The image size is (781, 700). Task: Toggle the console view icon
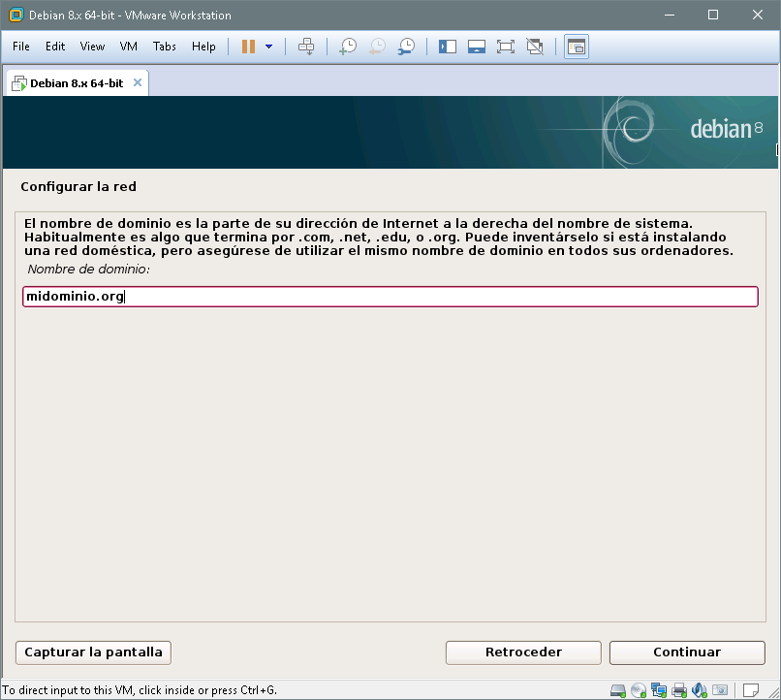pos(577,47)
